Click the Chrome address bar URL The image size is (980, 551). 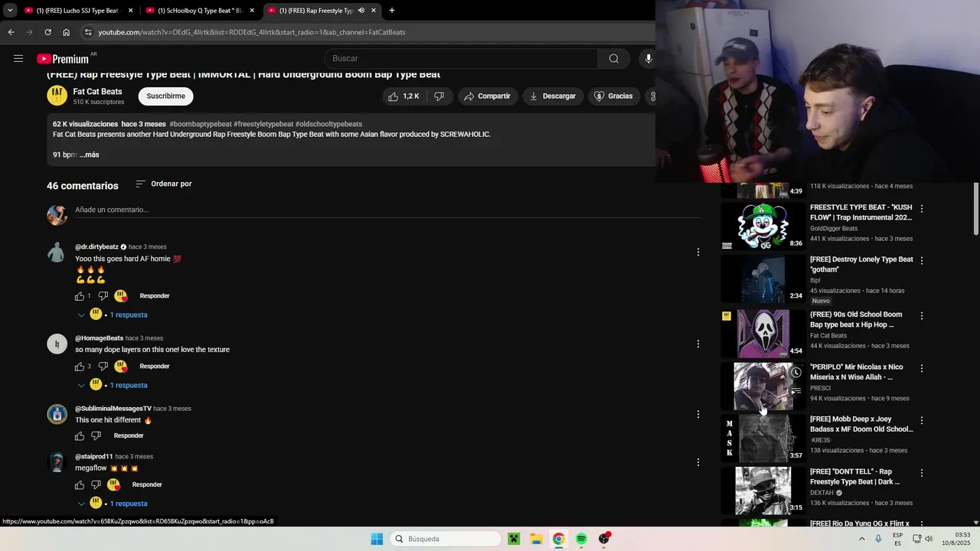(252, 32)
